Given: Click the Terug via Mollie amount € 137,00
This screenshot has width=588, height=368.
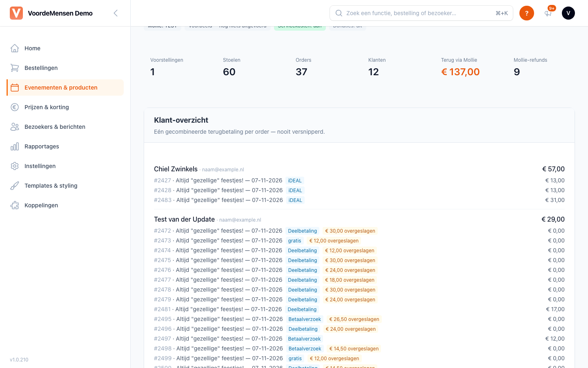Looking at the screenshot, I should tap(460, 72).
